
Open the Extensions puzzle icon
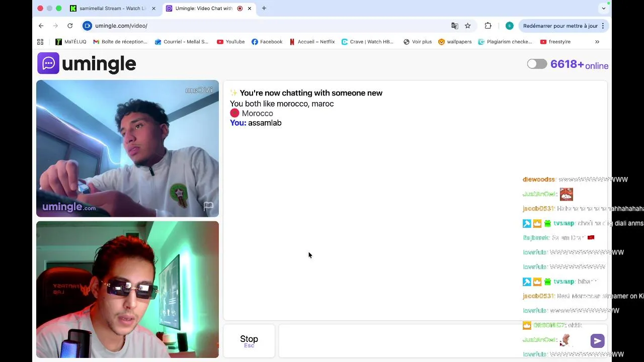[488, 26]
